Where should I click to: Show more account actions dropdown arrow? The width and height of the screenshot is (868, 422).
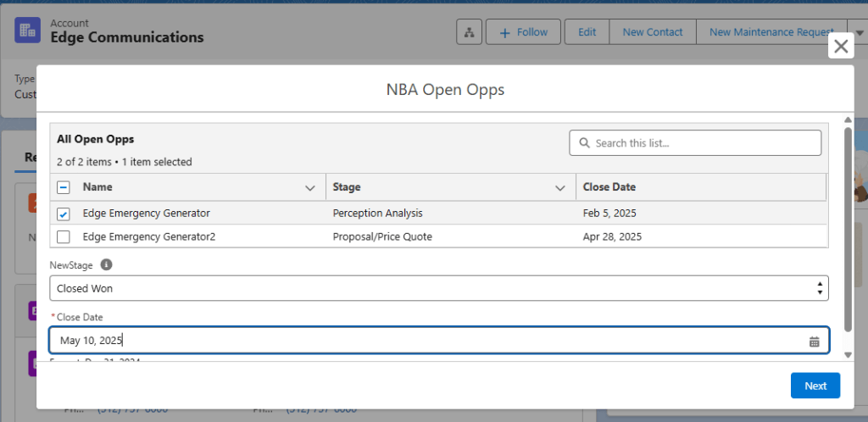pyautogui.click(x=860, y=32)
